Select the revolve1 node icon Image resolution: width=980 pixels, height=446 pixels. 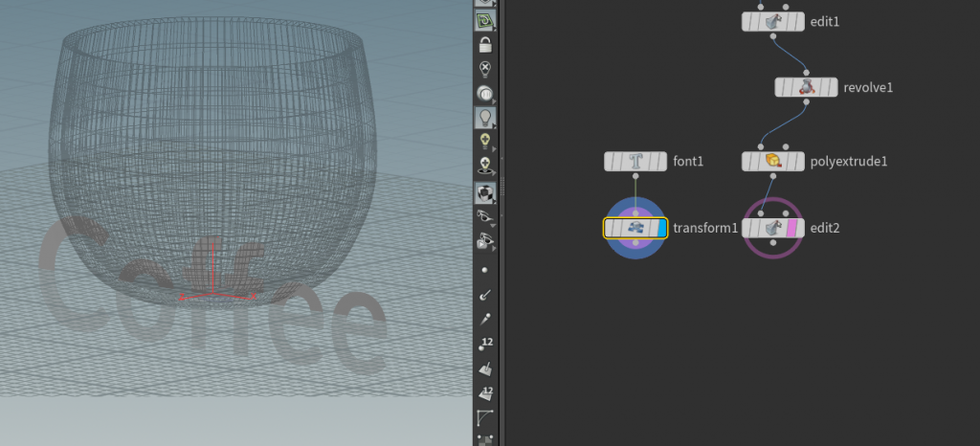(x=806, y=87)
